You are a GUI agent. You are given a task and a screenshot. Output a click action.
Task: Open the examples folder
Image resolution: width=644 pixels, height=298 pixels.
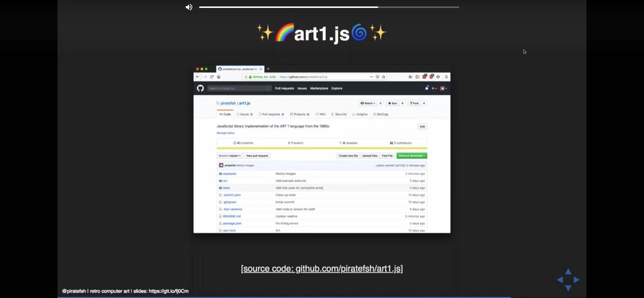pos(230,173)
